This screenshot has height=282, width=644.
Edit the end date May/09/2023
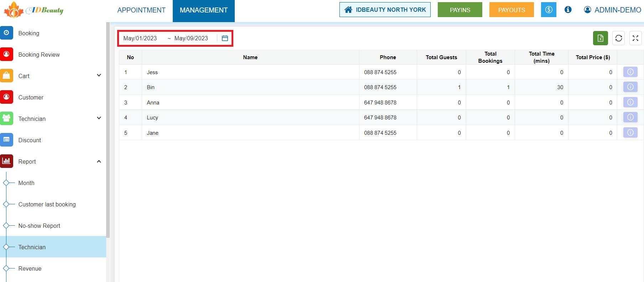click(x=191, y=38)
